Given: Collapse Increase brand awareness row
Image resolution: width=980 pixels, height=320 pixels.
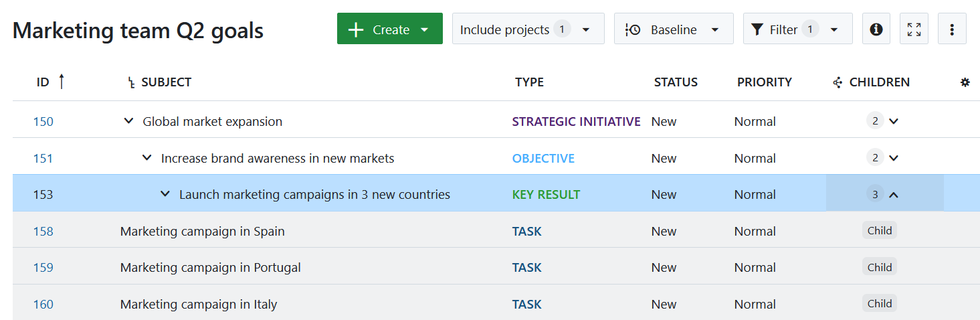Looking at the screenshot, I should [147, 158].
